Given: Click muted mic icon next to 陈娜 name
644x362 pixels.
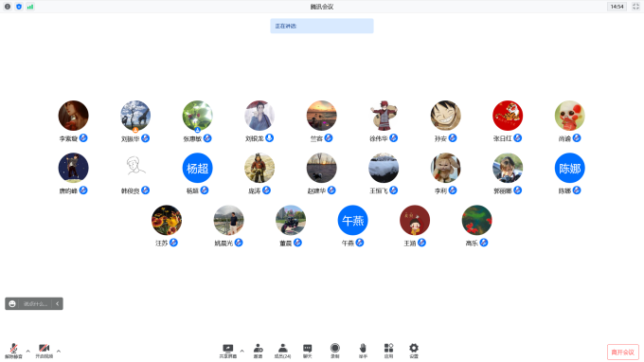Looking at the screenshot, I should (x=577, y=190).
